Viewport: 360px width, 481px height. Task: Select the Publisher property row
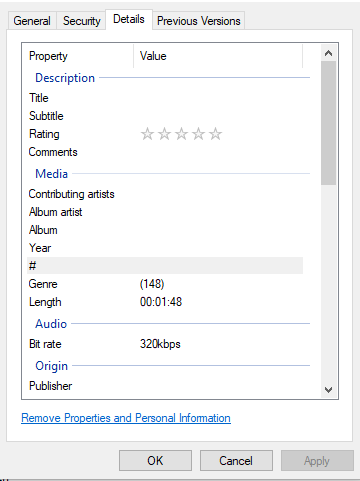tap(165, 386)
